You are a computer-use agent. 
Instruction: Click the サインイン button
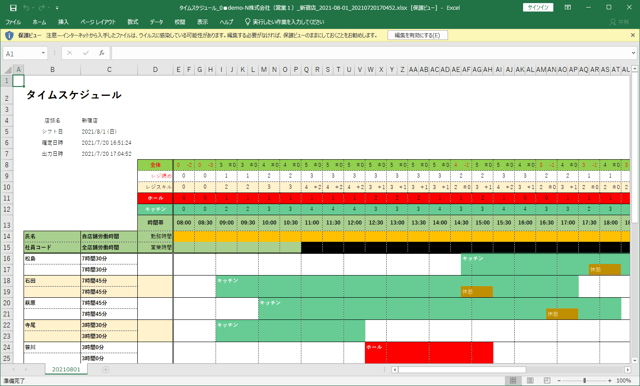click(x=538, y=7)
